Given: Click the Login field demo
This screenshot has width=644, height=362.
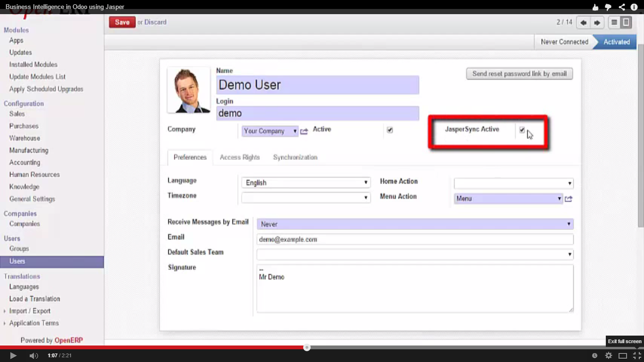Looking at the screenshot, I should (318, 113).
